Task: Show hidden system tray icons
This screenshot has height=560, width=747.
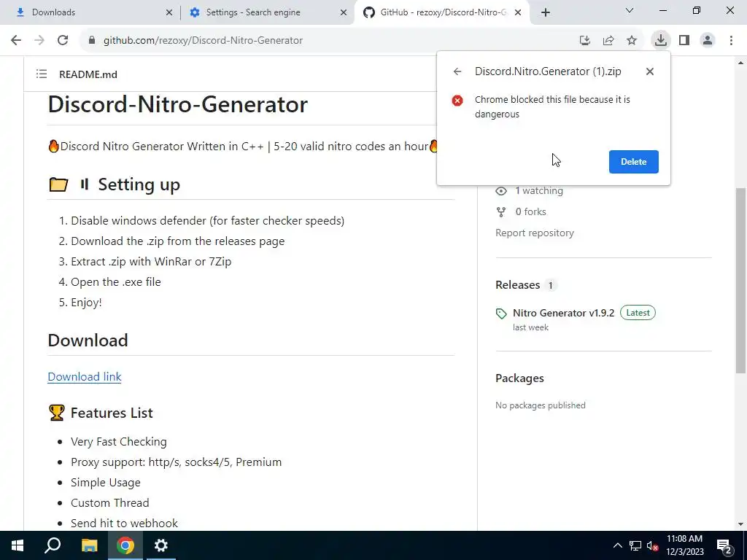Action: (617, 545)
